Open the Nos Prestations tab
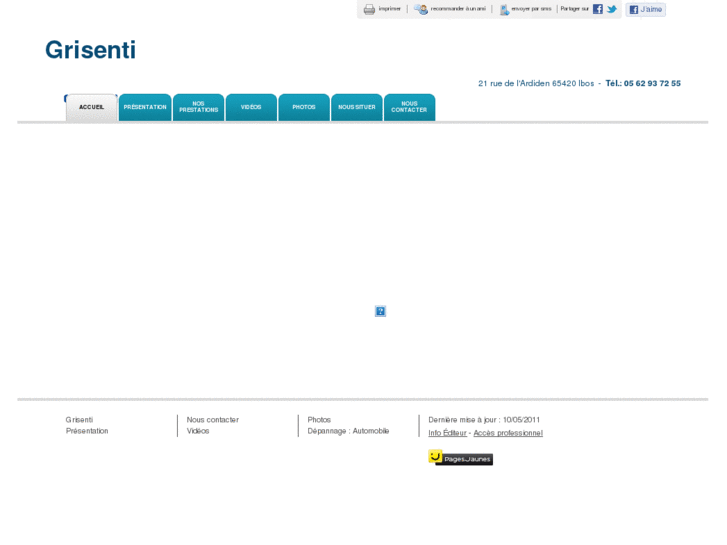This screenshot has height=545, width=727. pyautogui.click(x=198, y=108)
